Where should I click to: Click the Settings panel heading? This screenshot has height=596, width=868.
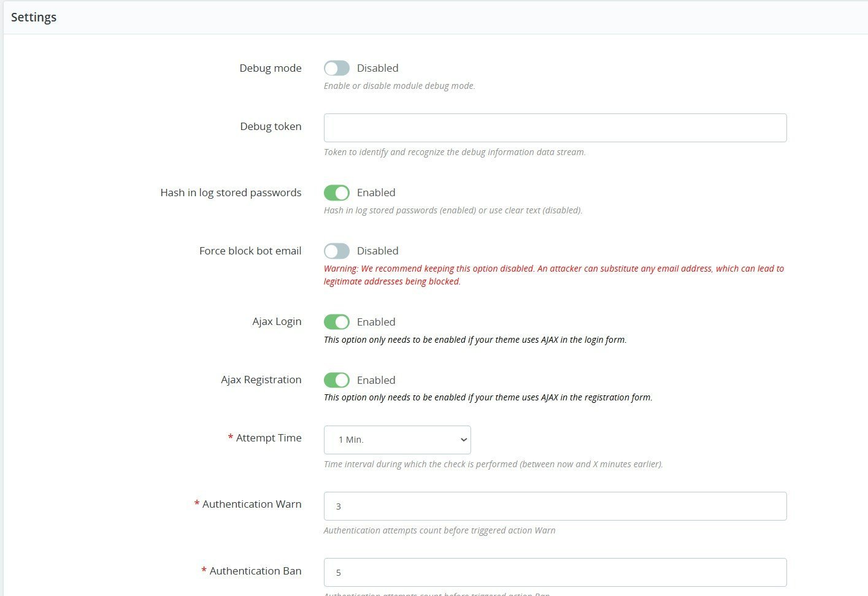34,17
